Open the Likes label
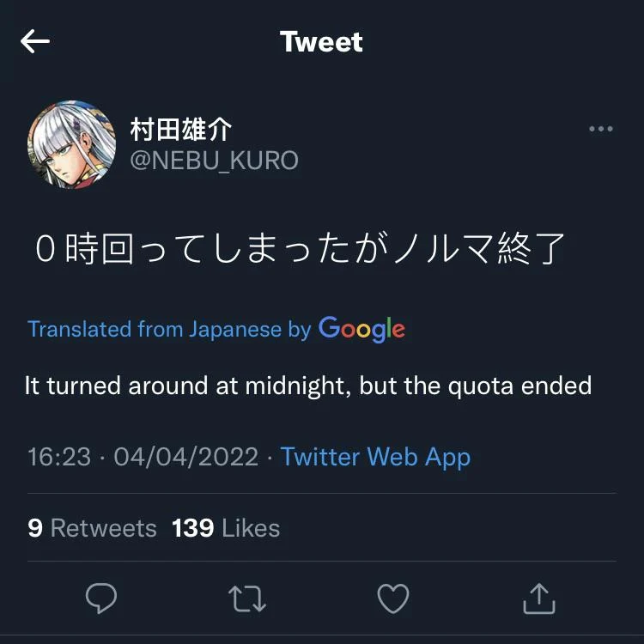 (250, 527)
